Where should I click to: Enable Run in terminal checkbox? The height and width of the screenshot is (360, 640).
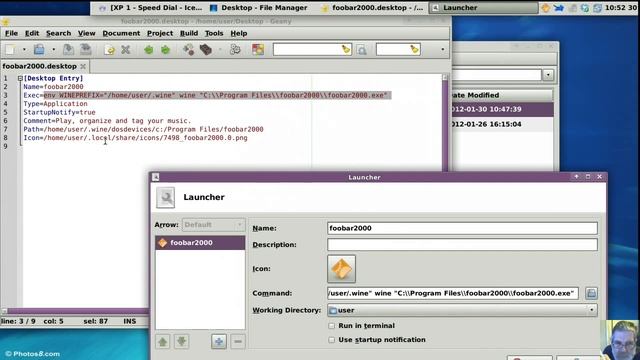(x=331, y=326)
